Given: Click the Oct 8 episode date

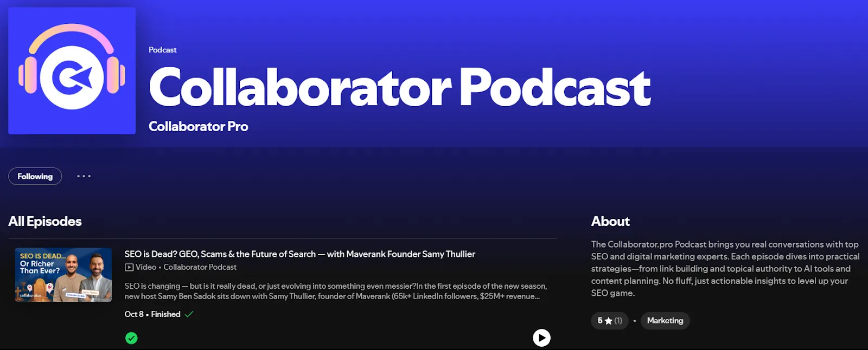Looking at the screenshot, I should pyautogui.click(x=134, y=314).
